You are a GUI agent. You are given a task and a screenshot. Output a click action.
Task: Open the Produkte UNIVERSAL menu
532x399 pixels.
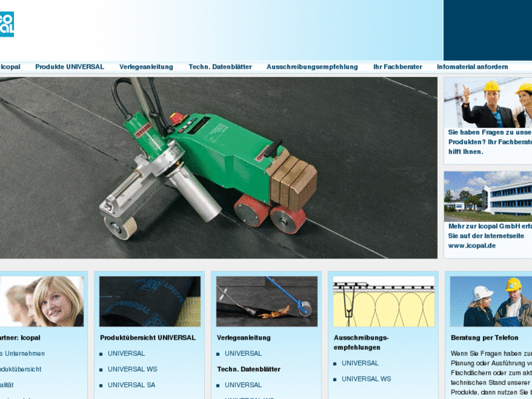[x=70, y=67]
